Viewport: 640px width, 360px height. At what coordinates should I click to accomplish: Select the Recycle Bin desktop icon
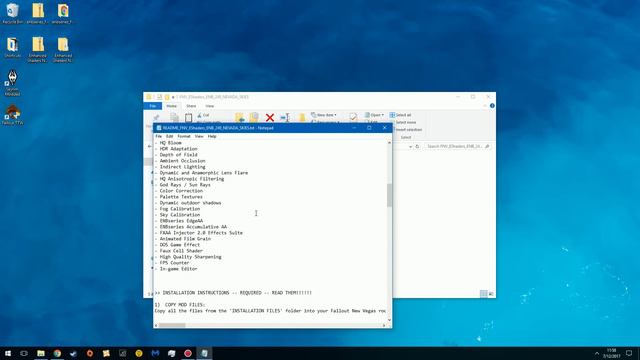point(12,14)
